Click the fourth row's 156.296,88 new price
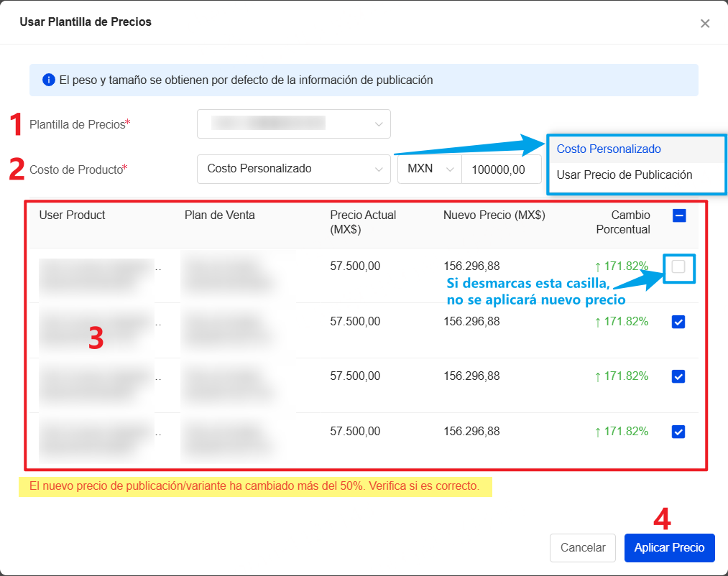 pos(471,431)
